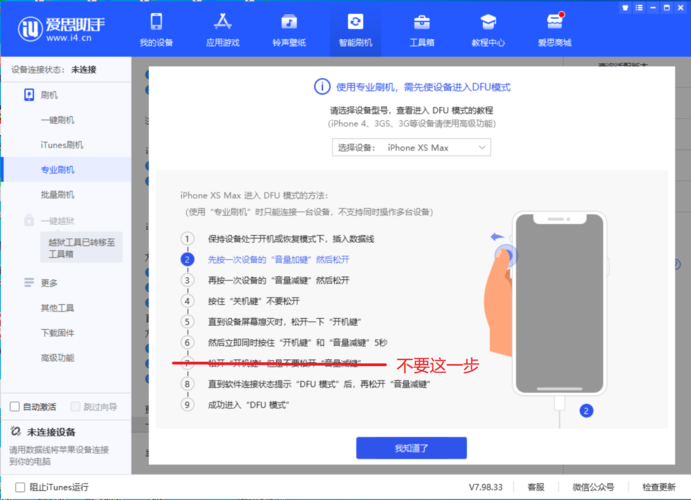Select the 更多 section header
This screenshot has width=691, height=500.
(x=49, y=282)
